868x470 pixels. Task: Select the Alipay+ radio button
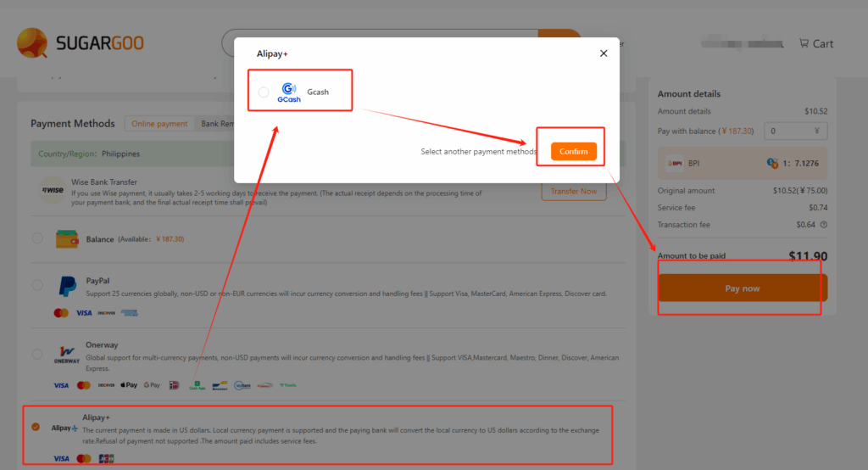point(36,427)
